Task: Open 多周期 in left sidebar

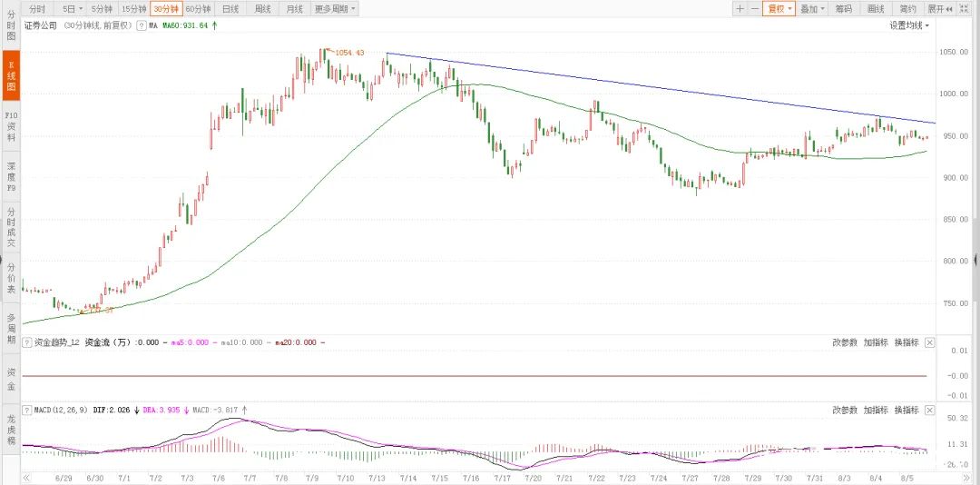Action: (11, 329)
